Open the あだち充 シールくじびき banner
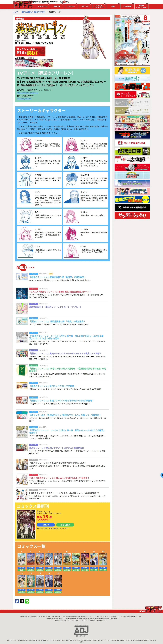This screenshot has width=163, height=644. point(132,95)
